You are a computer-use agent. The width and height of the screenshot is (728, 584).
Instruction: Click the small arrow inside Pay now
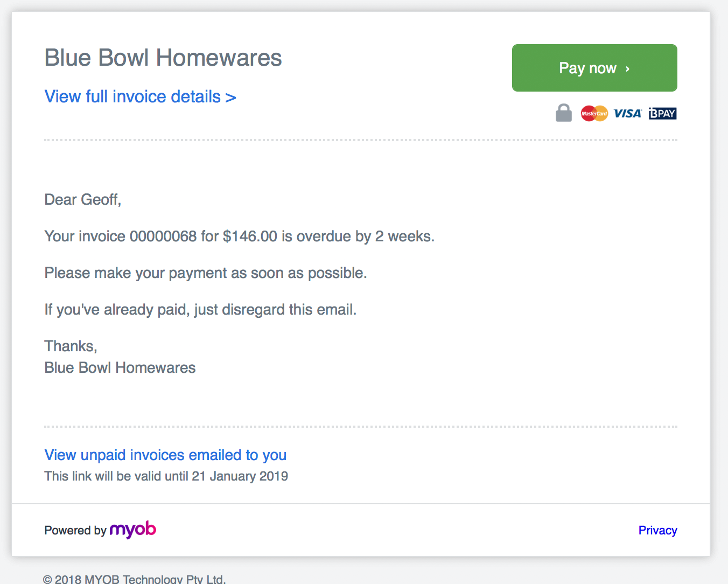point(627,69)
